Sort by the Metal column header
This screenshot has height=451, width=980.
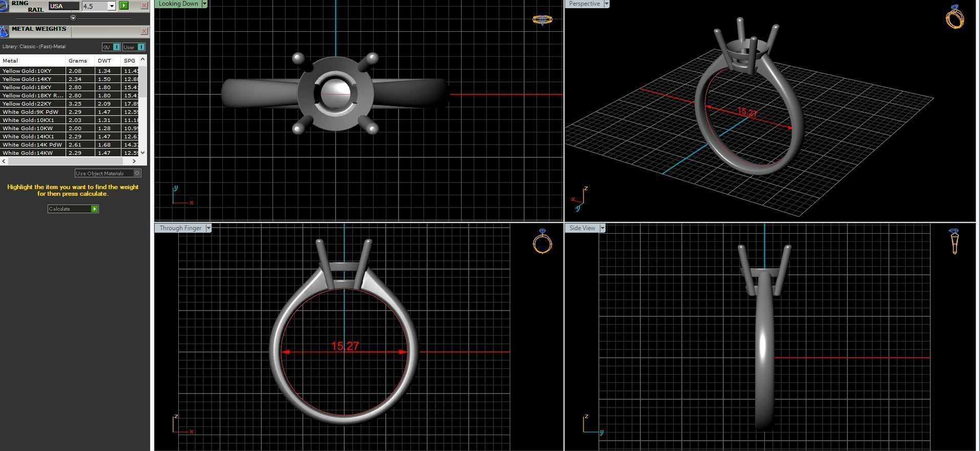[x=33, y=60]
